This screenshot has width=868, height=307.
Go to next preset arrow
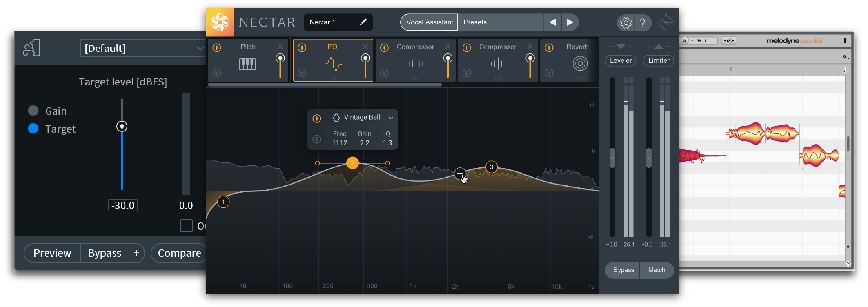pyautogui.click(x=570, y=22)
